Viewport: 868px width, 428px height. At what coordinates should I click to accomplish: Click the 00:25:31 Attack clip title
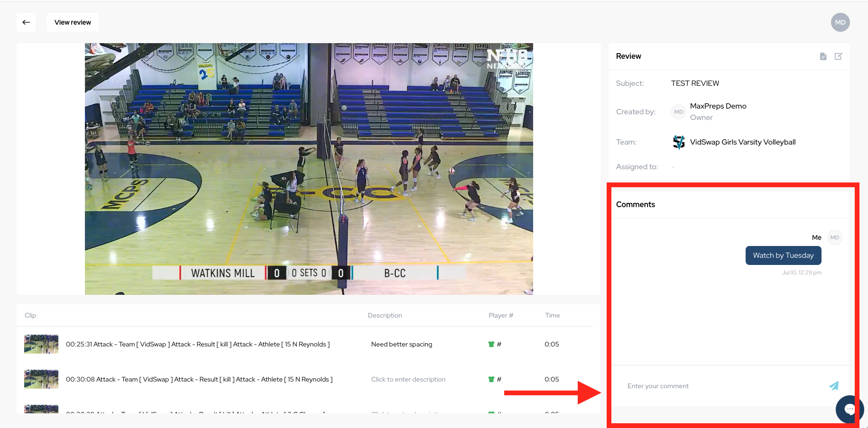pos(198,344)
